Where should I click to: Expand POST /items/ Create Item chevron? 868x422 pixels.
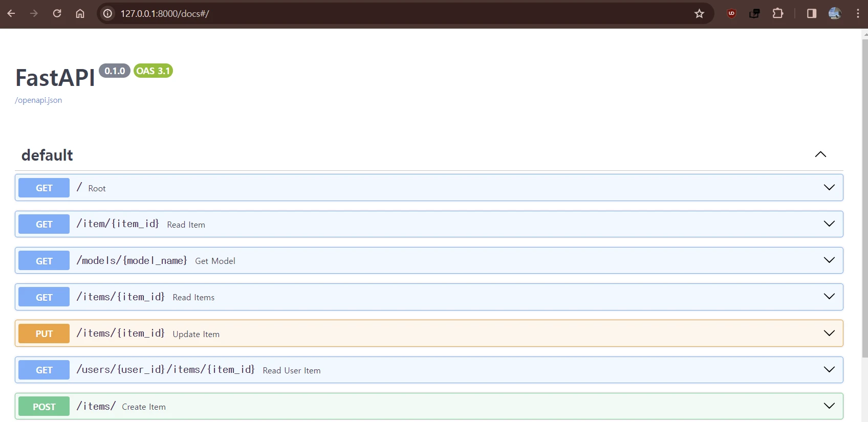(x=829, y=406)
